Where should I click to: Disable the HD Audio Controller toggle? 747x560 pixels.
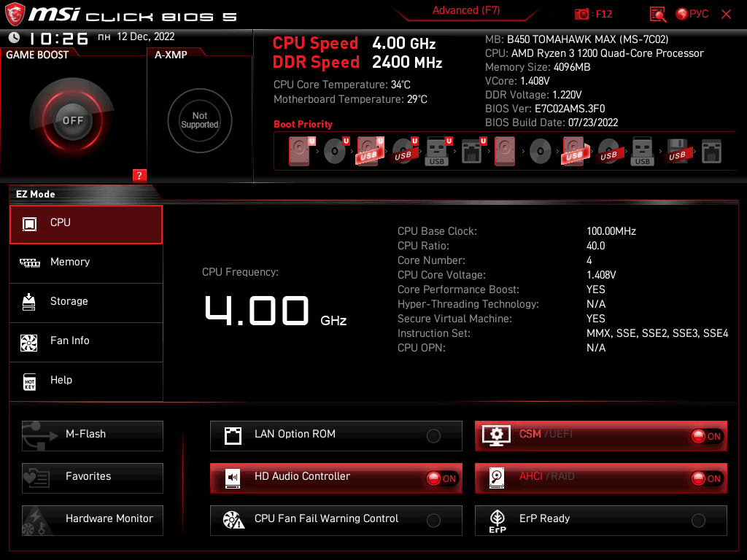tap(442, 478)
